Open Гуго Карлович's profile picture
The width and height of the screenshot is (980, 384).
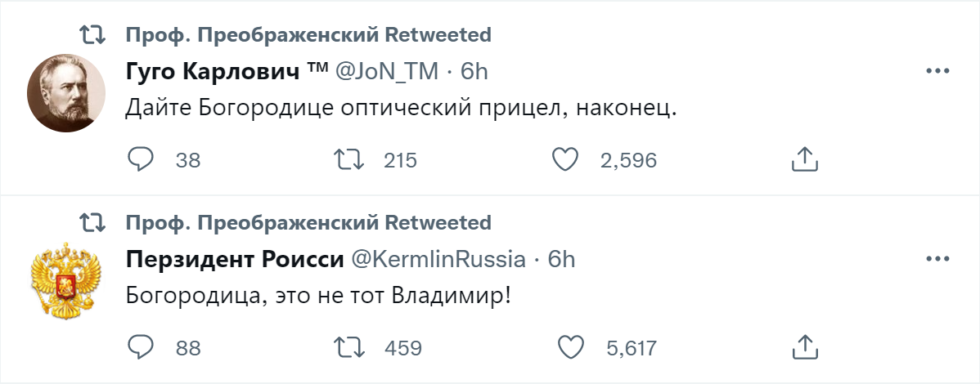click(64, 92)
